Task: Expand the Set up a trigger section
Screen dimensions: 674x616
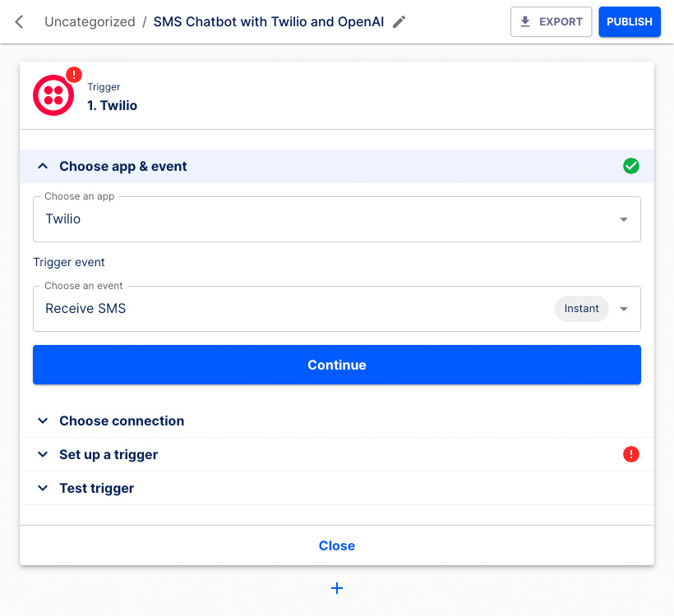Action: 43,454
